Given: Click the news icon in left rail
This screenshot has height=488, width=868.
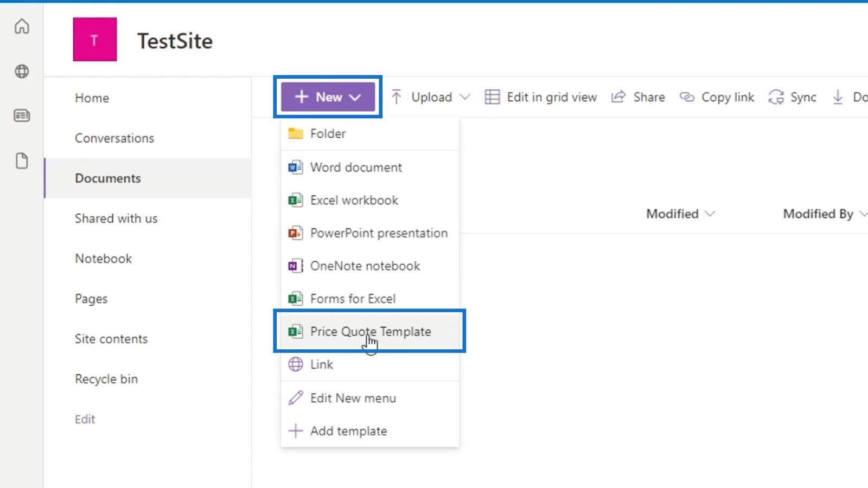Looking at the screenshot, I should (x=22, y=115).
